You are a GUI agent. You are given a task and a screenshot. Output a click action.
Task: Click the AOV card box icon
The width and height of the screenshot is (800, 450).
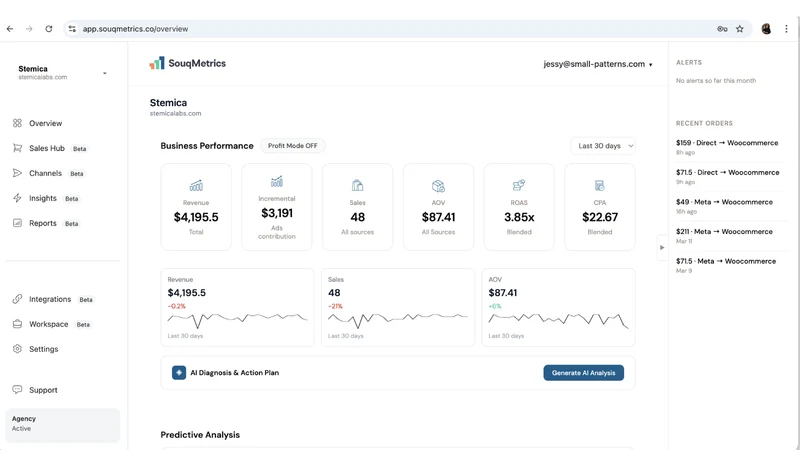(x=438, y=185)
